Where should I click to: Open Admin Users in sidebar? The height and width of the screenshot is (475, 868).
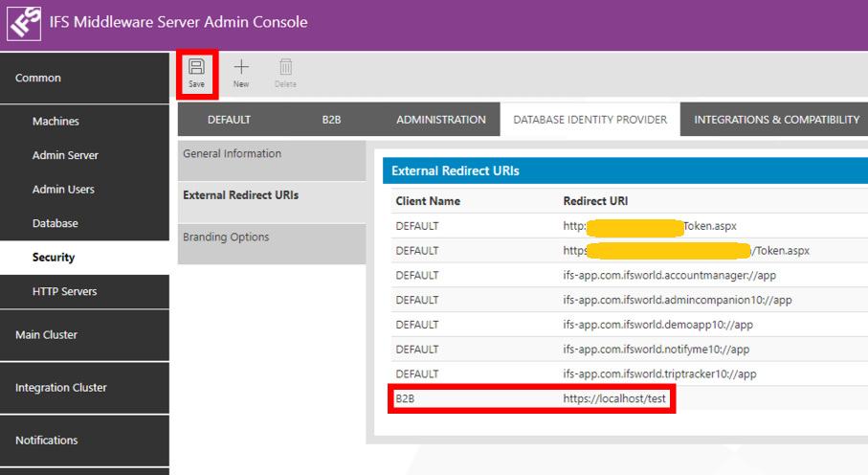pyautogui.click(x=85, y=190)
